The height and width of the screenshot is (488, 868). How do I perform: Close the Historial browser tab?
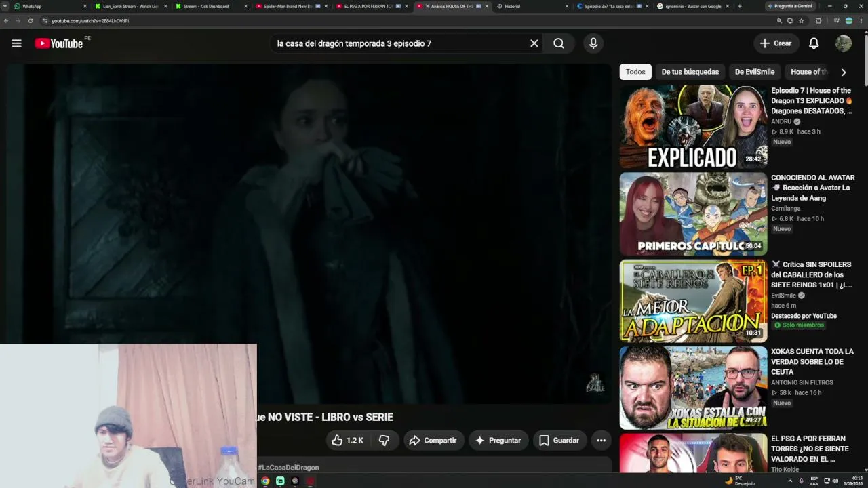pos(567,6)
